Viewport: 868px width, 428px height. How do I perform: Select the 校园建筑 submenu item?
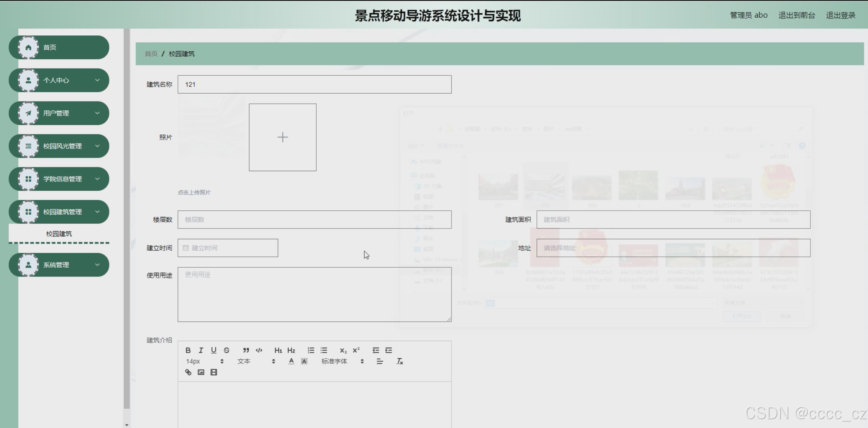pyautogui.click(x=59, y=234)
